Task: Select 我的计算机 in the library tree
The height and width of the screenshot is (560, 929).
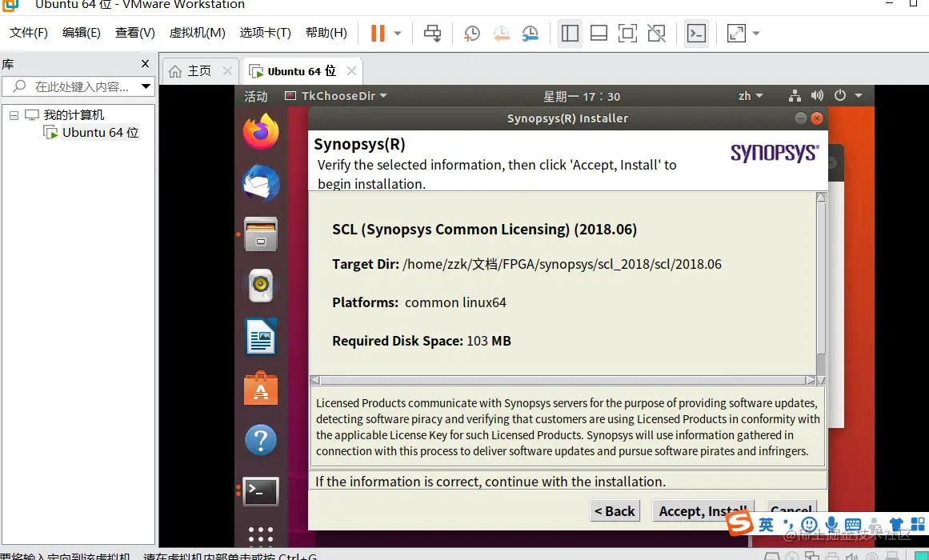Action: coord(74,115)
